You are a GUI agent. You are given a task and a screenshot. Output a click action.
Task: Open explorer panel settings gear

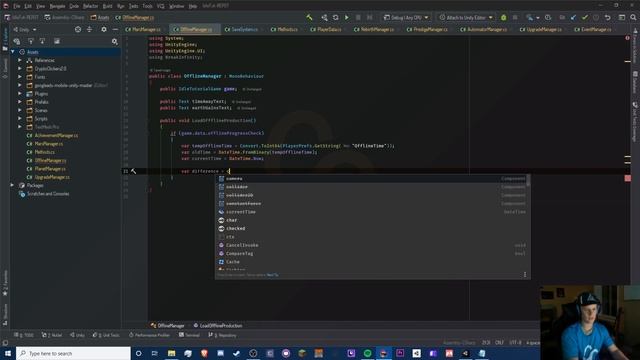pyautogui.click(x=104, y=29)
